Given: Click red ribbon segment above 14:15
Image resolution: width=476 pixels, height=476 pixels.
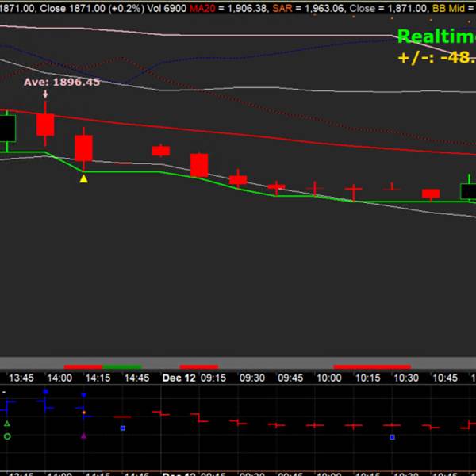Looking at the screenshot, I should [x=83, y=367].
